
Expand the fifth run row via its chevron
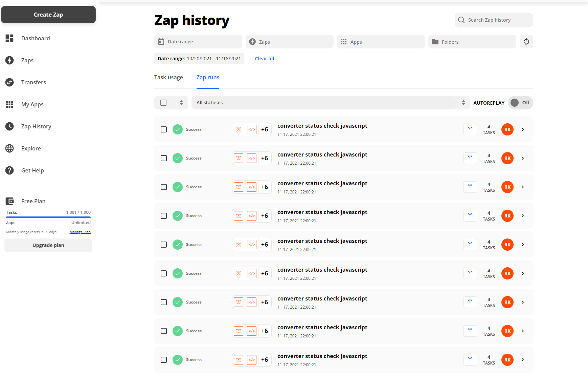click(523, 245)
